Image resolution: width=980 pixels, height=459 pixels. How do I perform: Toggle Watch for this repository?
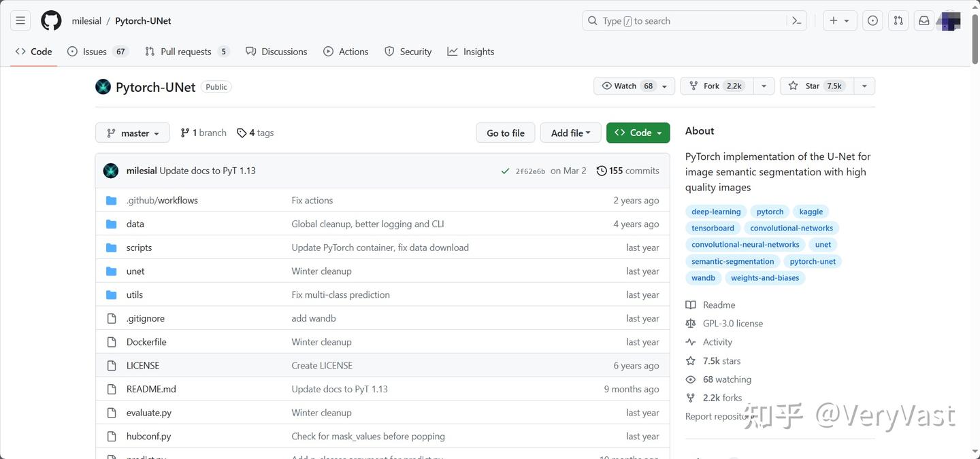pyautogui.click(x=627, y=86)
